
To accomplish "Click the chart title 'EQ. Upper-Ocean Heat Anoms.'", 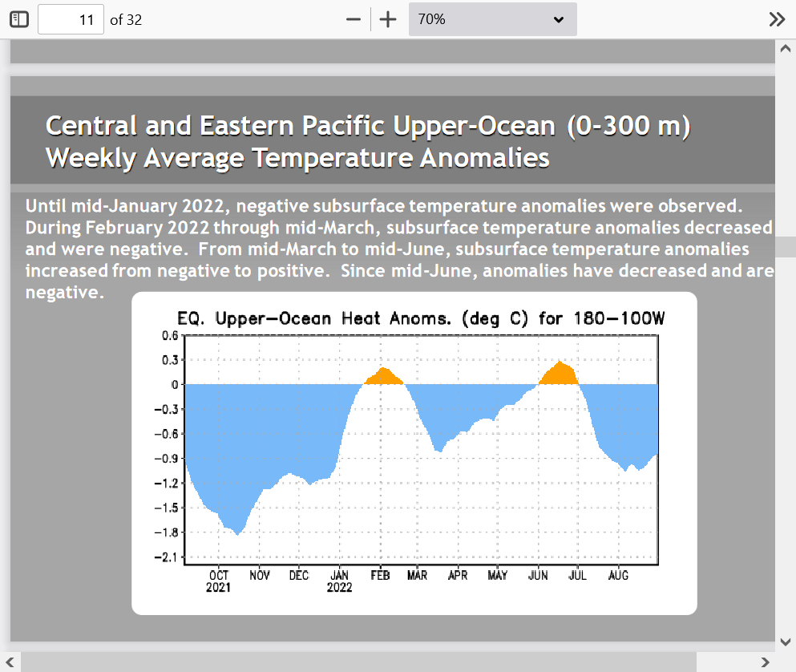I will point(420,318).
